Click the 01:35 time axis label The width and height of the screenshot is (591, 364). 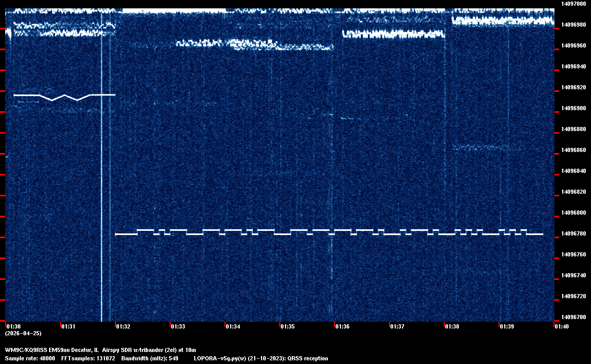pos(288,326)
